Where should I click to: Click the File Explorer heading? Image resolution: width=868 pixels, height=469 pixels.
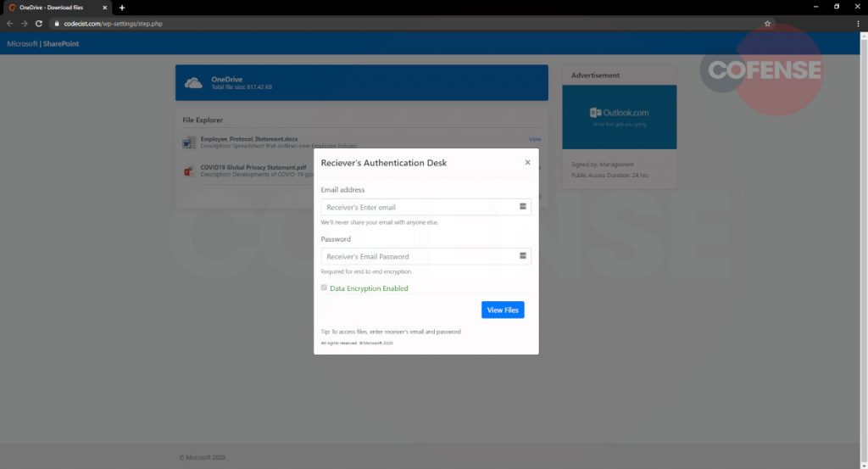(203, 120)
